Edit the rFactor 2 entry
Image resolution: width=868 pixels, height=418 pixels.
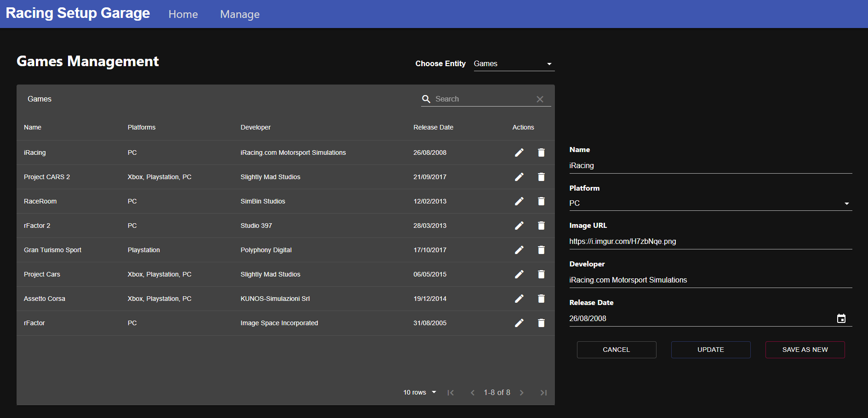coord(519,226)
